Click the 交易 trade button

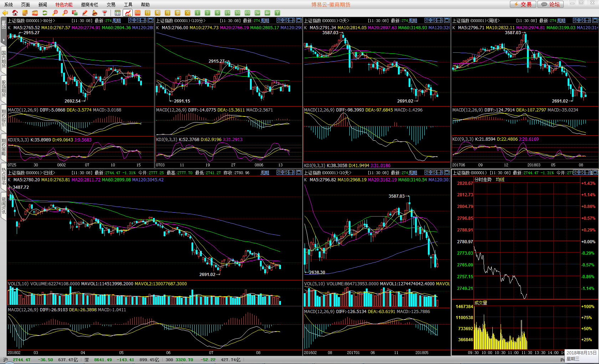(523, 4)
